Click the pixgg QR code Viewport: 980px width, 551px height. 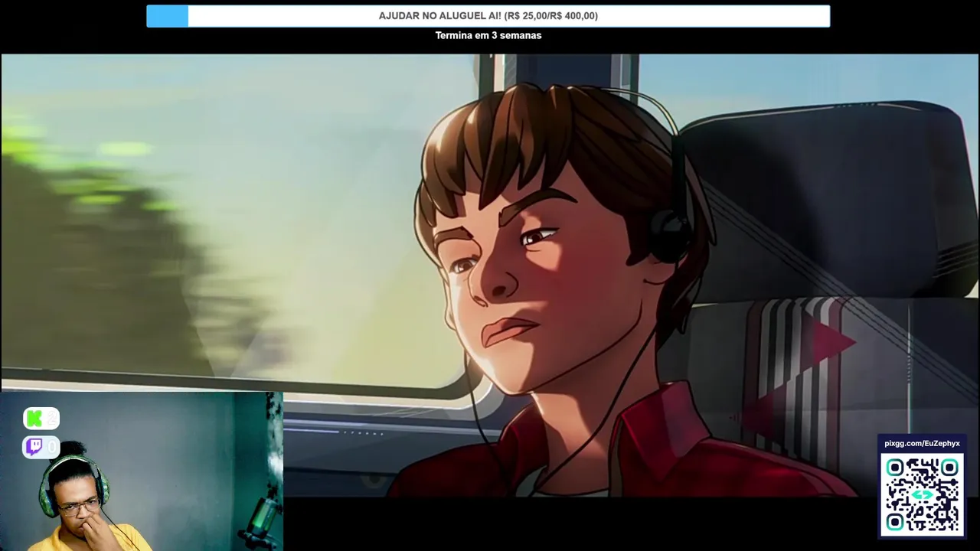click(922, 495)
